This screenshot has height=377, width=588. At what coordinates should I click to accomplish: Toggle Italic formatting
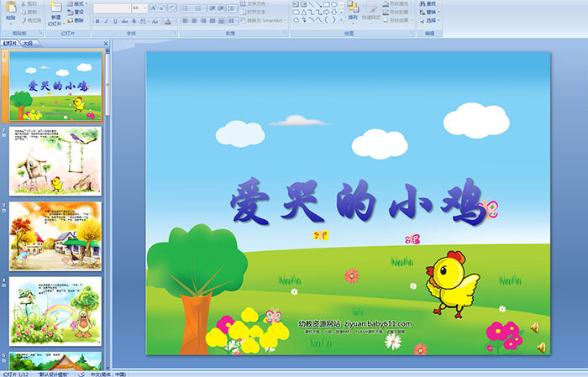tap(107, 21)
